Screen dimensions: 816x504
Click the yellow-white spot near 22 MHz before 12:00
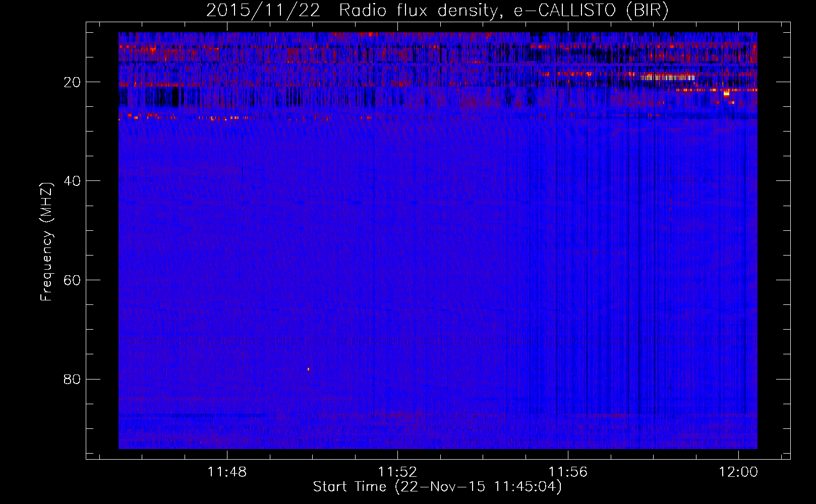(726, 93)
